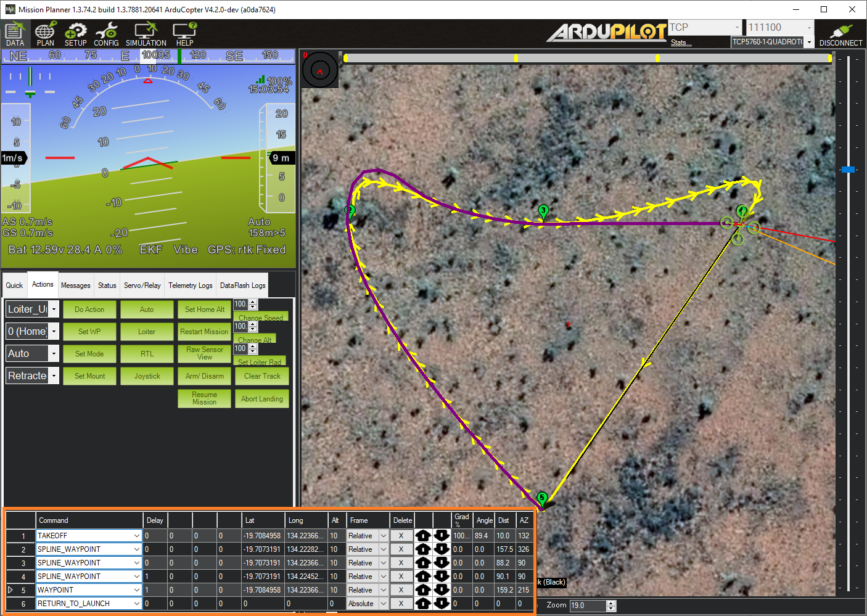Select the DATA view icon

tap(15, 34)
